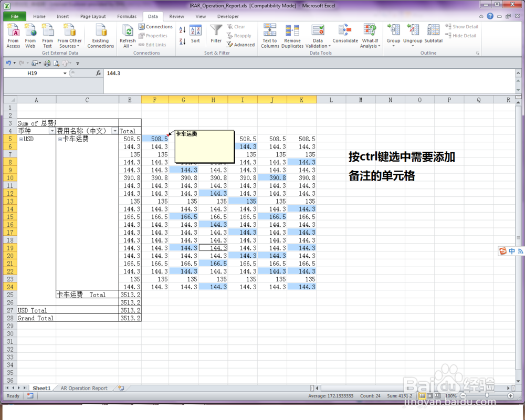Screen dimensions: 525x420
Task: Open the AR Operation Report sheet tab
Action: (x=84, y=388)
